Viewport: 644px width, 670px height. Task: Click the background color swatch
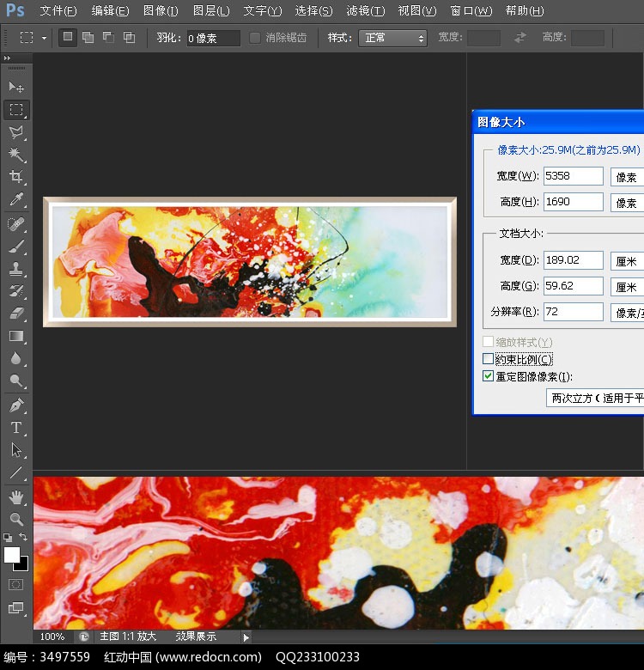[x=23, y=567]
